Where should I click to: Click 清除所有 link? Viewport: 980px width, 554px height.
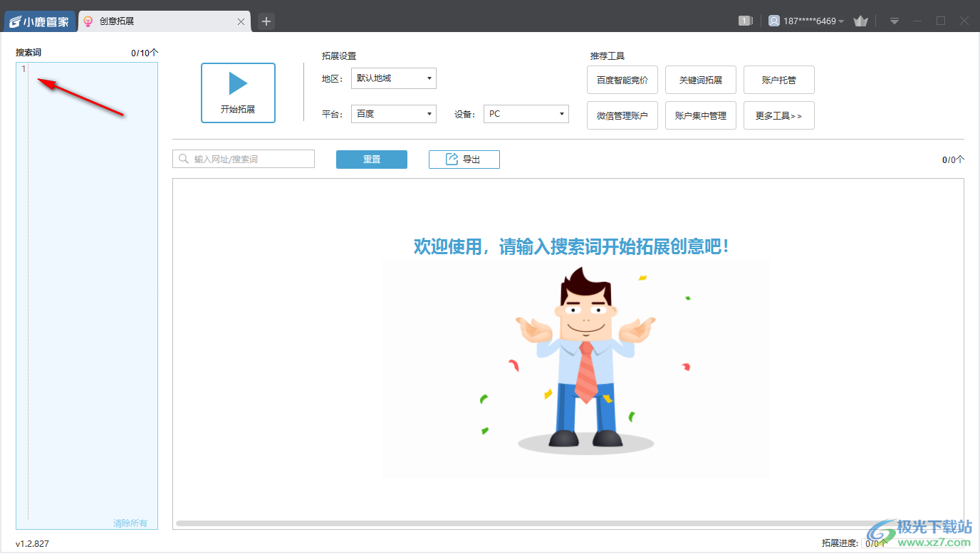pyautogui.click(x=130, y=523)
